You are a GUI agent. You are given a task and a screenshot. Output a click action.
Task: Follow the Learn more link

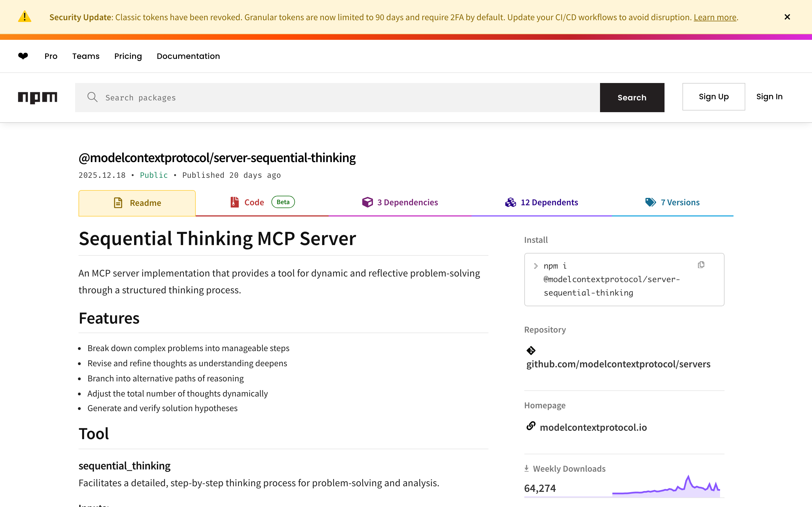(715, 17)
